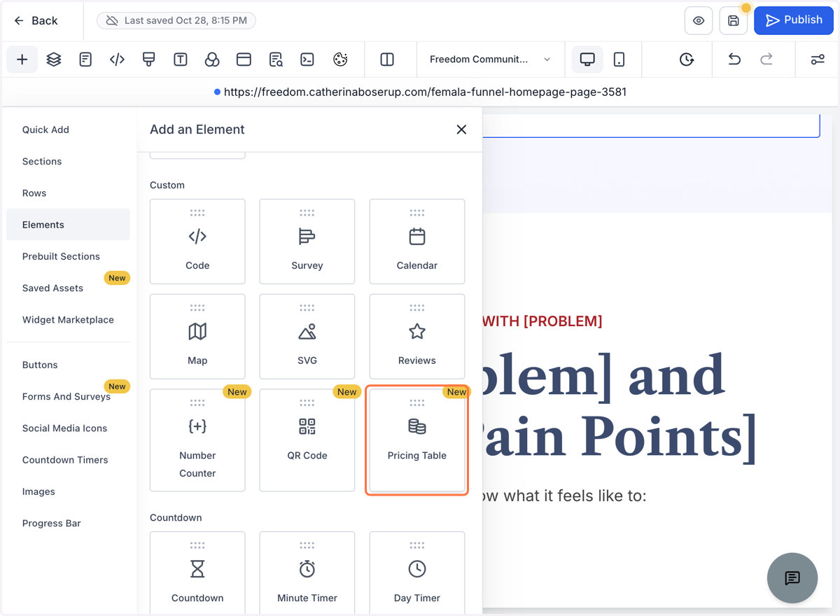Go Back to previous screen

(36, 21)
